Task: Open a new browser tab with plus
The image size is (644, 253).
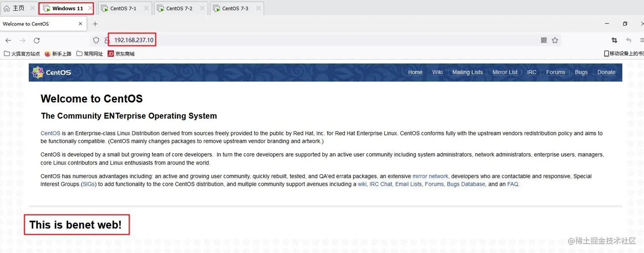Action: pyautogui.click(x=95, y=24)
